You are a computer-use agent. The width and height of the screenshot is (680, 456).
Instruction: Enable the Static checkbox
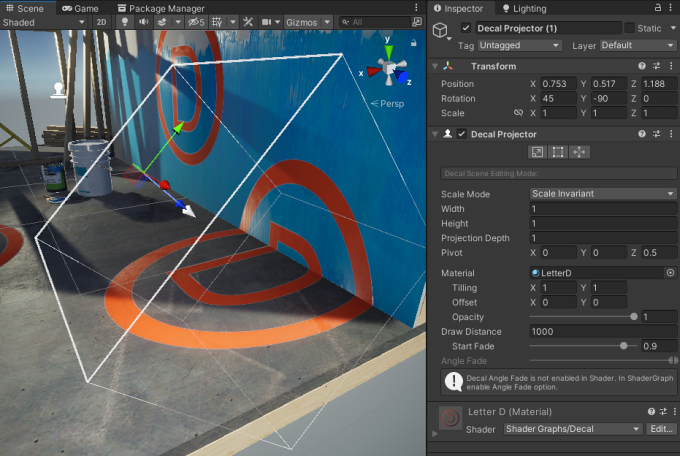coord(629,28)
